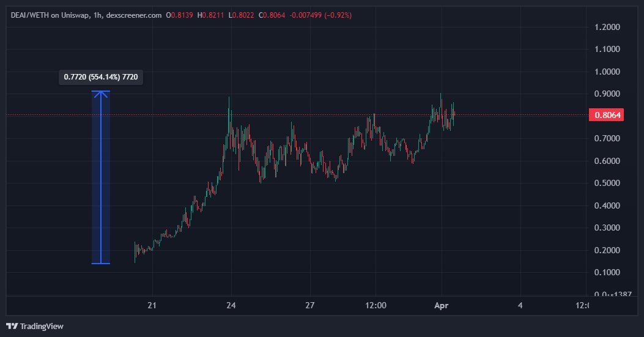644x337 pixels.
Task: Click the 27 date label on time axis
Action: click(x=310, y=305)
